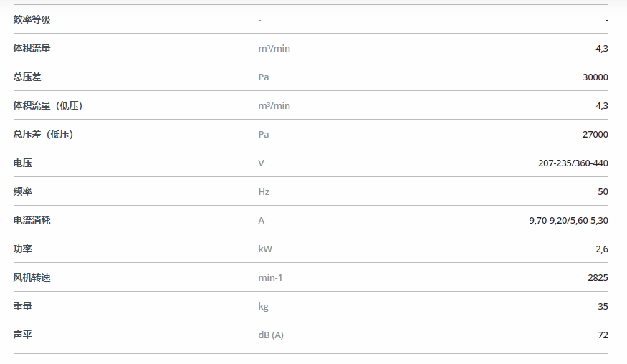Image resolution: width=627 pixels, height=364 pixels.
Task: Click the 频率 row label
Action: point(22,191)
